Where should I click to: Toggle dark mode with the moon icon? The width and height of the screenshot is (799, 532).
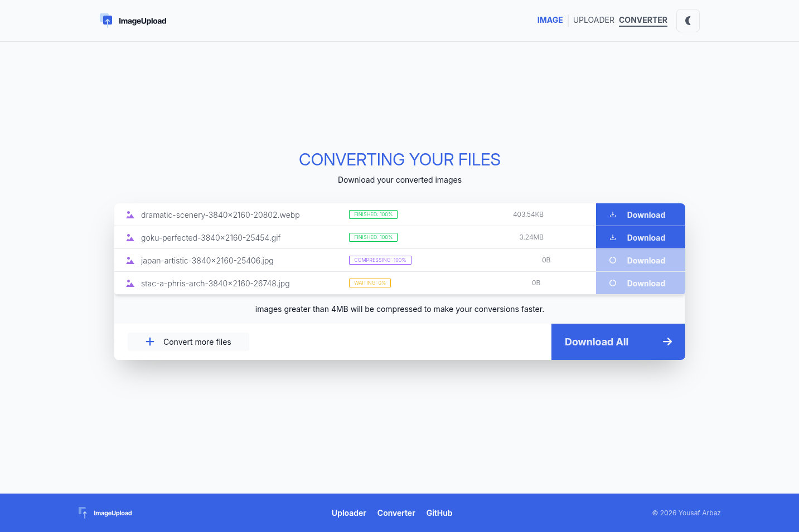pos(687,21)
